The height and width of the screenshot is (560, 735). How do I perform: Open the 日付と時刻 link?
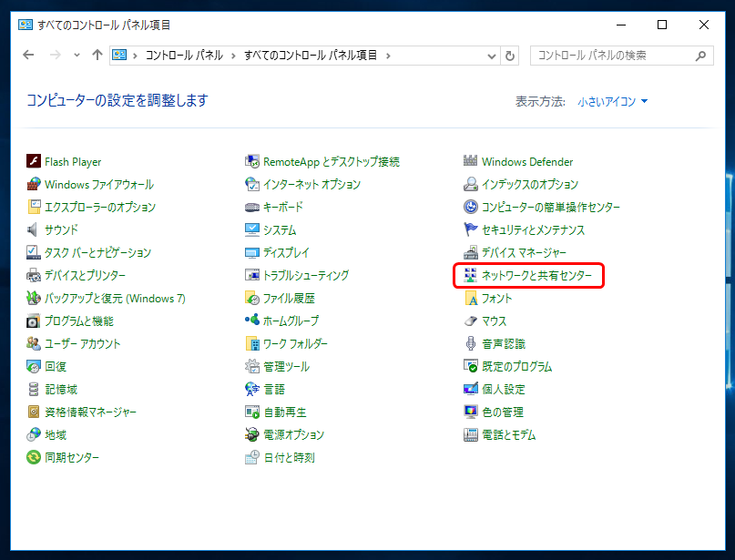pos(289,457)
